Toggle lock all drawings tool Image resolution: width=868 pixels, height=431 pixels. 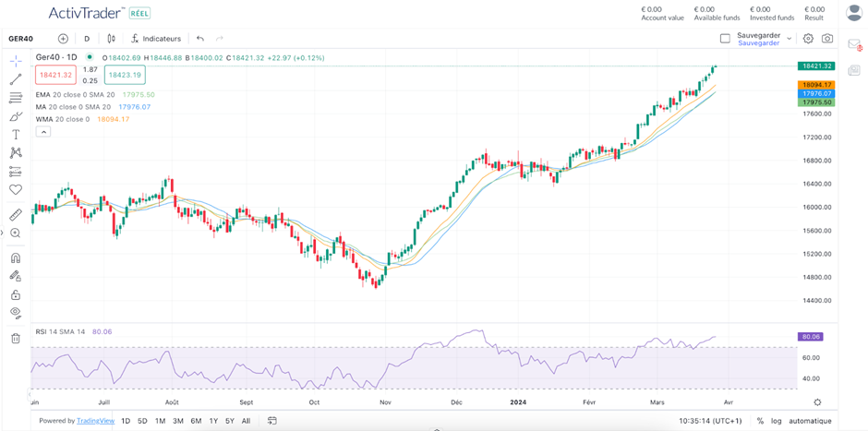coord(16,294)
